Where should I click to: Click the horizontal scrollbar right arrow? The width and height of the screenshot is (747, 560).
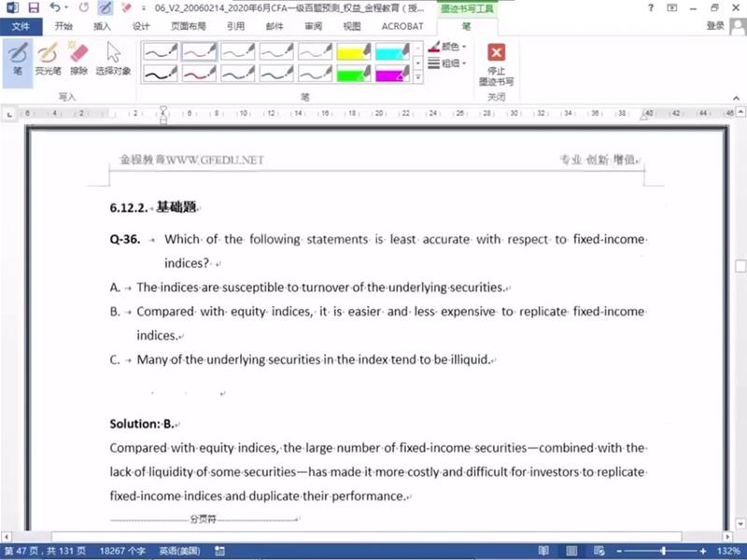(x=727, y=537)
